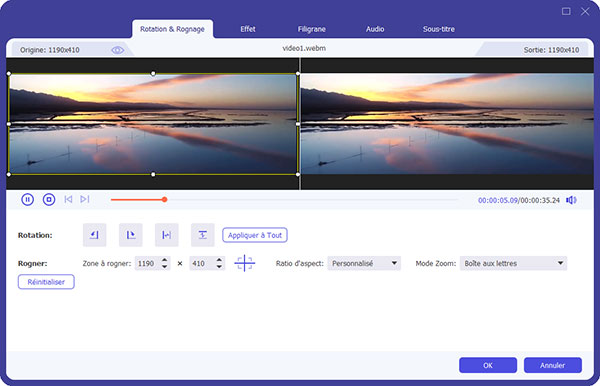600x386 pixels.
Task: Pause the video playback
Action: pos(28,199)
